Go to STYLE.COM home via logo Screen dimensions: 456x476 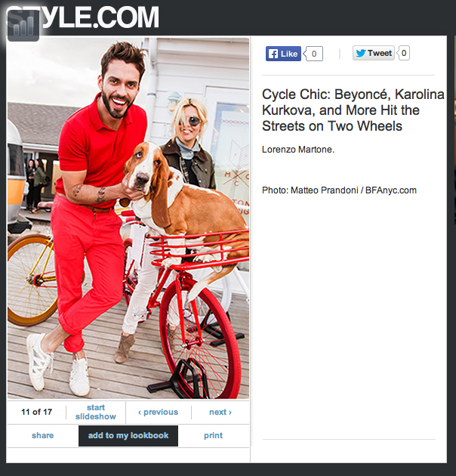[82, 17]
